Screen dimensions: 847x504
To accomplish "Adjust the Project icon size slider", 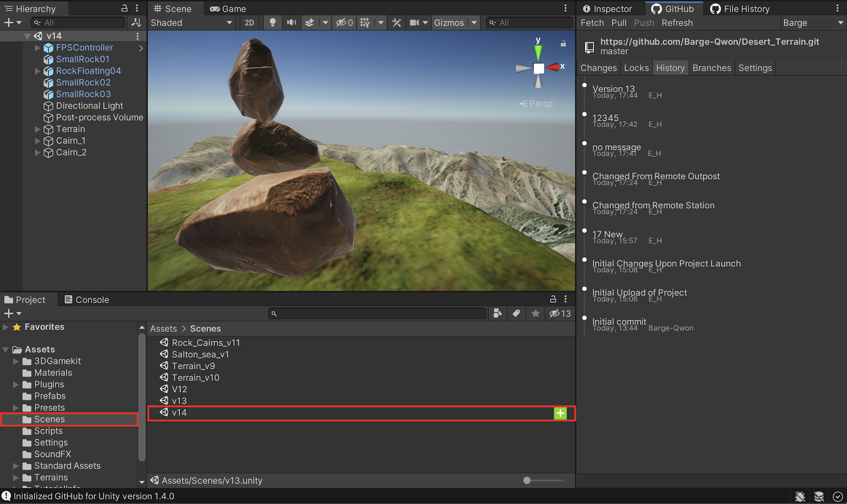I will tap(527, 481).
